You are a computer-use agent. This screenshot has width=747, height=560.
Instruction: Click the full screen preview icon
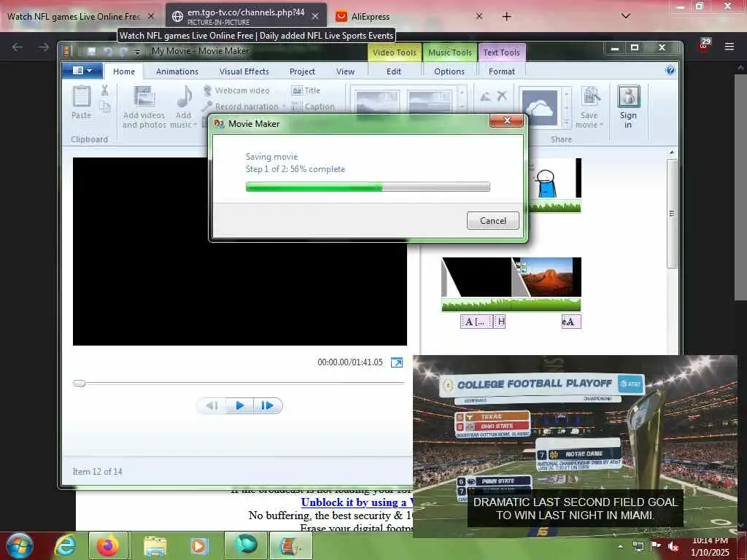pos(396,362)
